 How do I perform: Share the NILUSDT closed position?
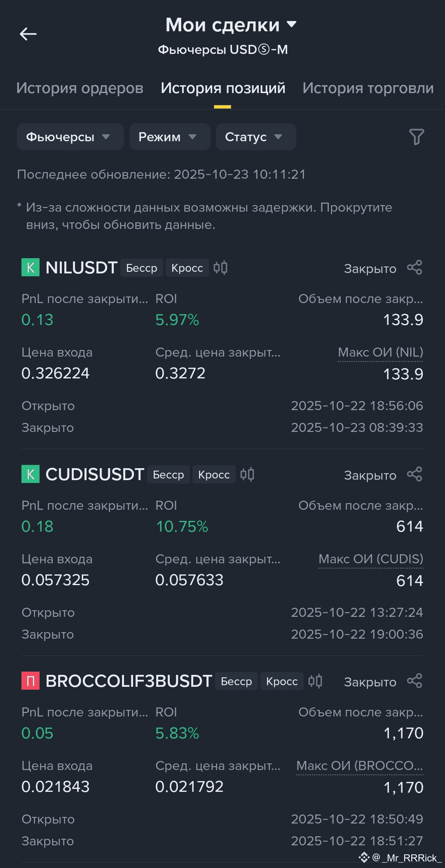415,268
